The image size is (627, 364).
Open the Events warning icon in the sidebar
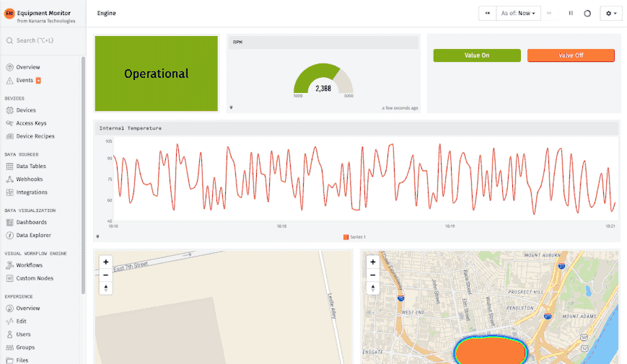(x=9, y=80)
